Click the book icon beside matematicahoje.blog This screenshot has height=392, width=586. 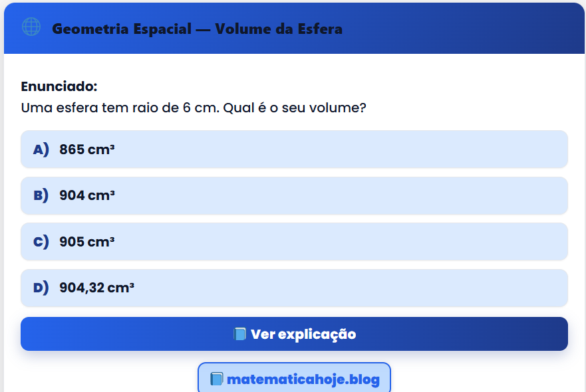(216, 379)
